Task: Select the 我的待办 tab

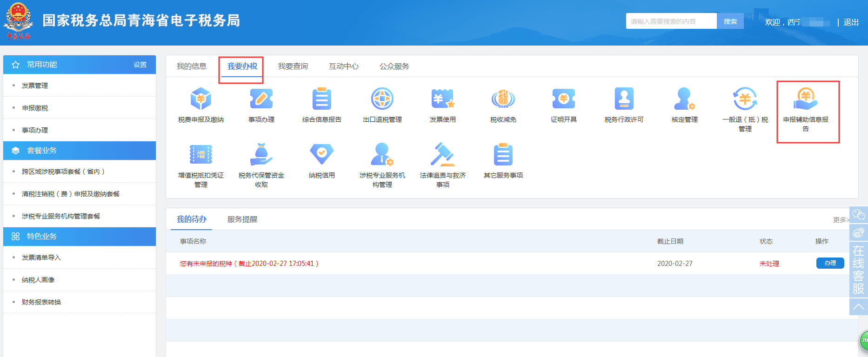Action: click(x=191, y=219)
